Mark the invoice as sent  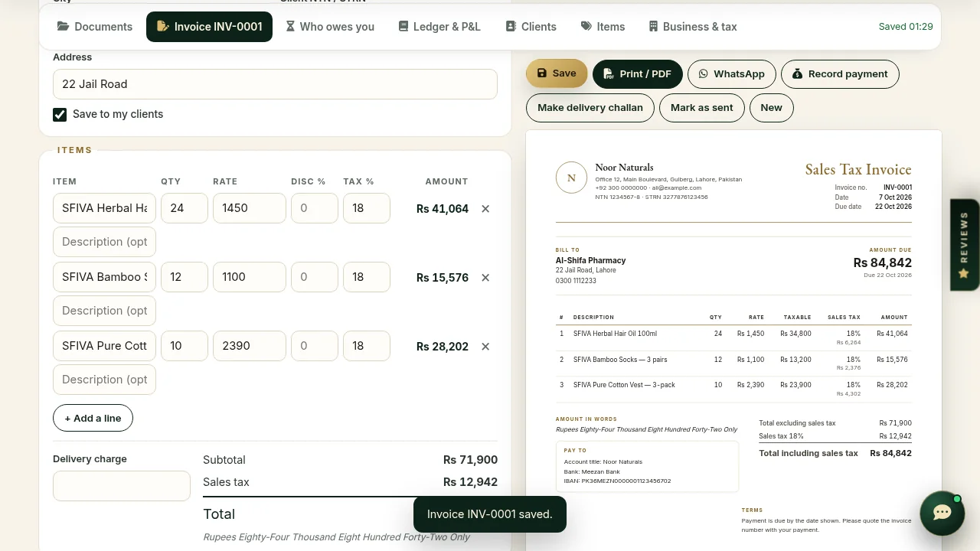pyautogui.click(x=702, y=107)
